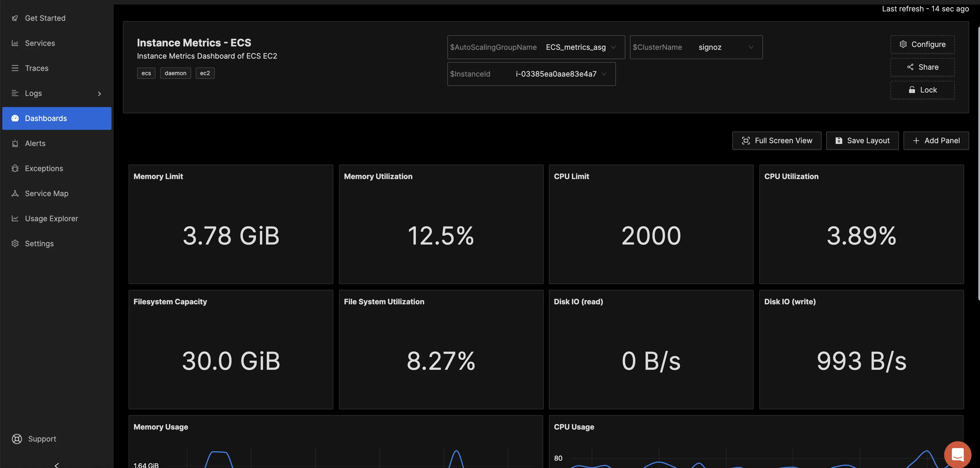
Task: Click the Share button
Action: pyautogui.click(x=922, y=67)
